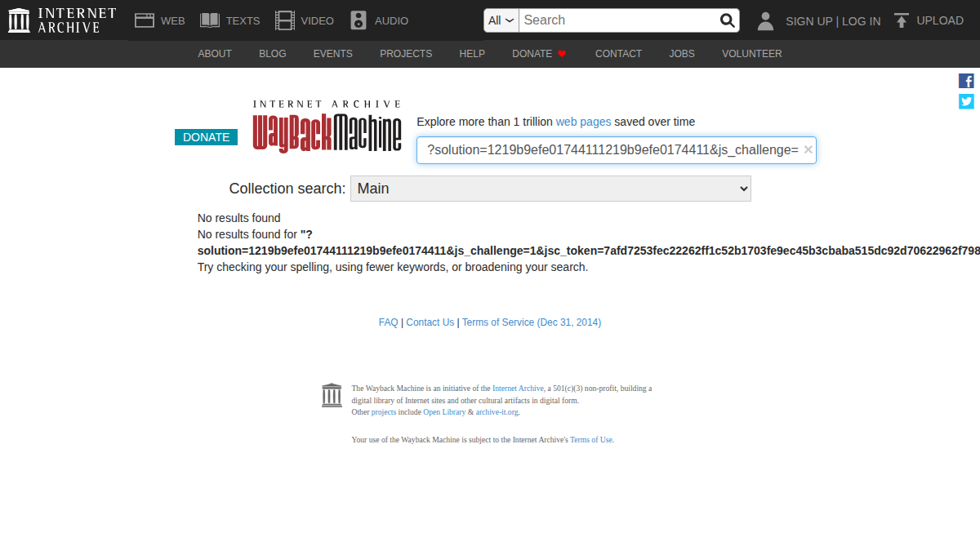Open the archive-it.org link
The height and width of the screenshot is (551, 980).
pyautogui.click(x=497, y=412)
